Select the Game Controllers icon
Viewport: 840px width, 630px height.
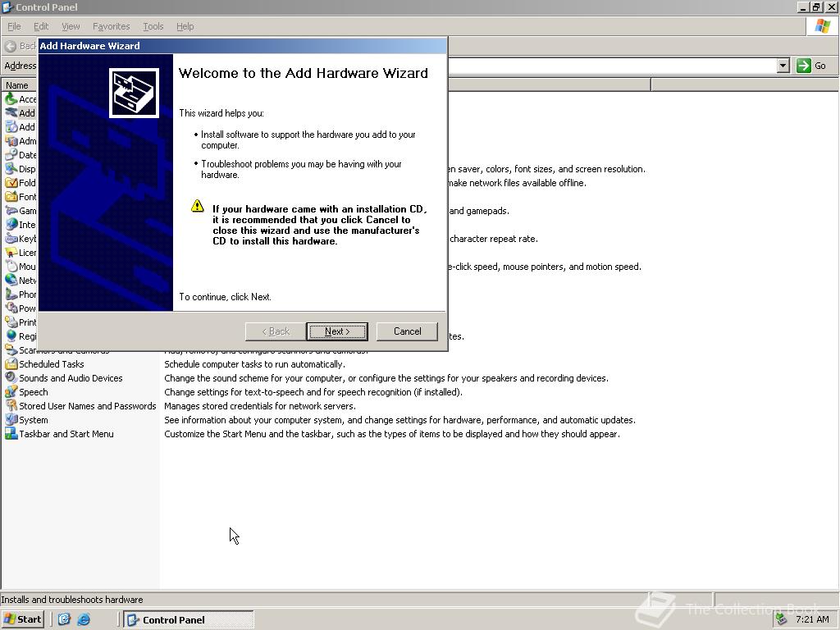point(11,210)
